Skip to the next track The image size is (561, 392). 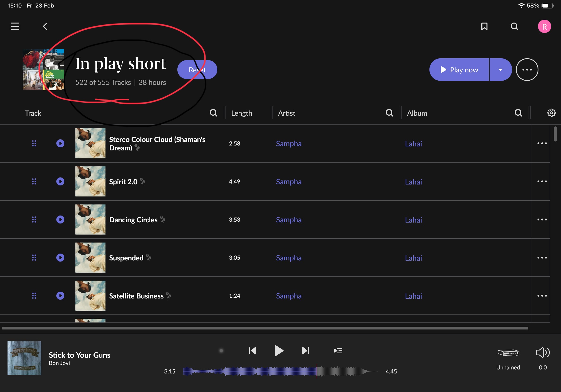coord(305,351)
